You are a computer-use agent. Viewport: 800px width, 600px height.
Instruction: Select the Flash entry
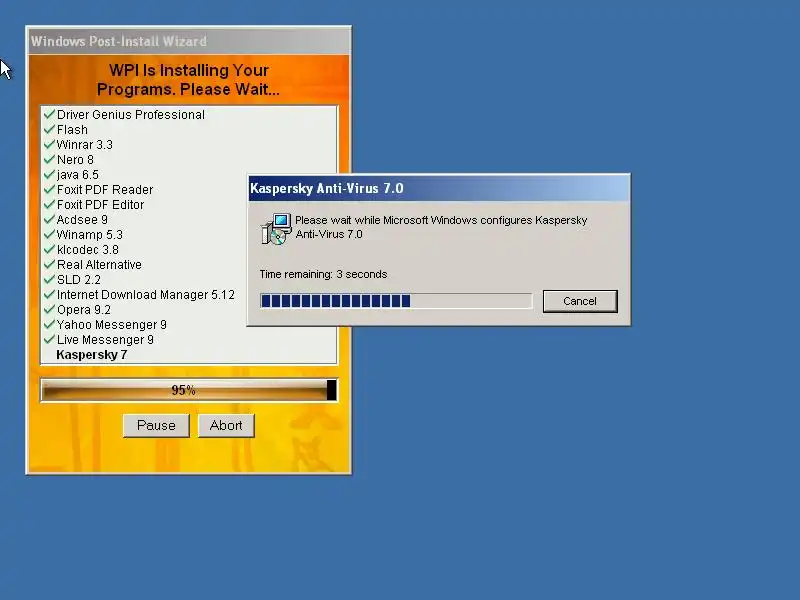[72, 130]
